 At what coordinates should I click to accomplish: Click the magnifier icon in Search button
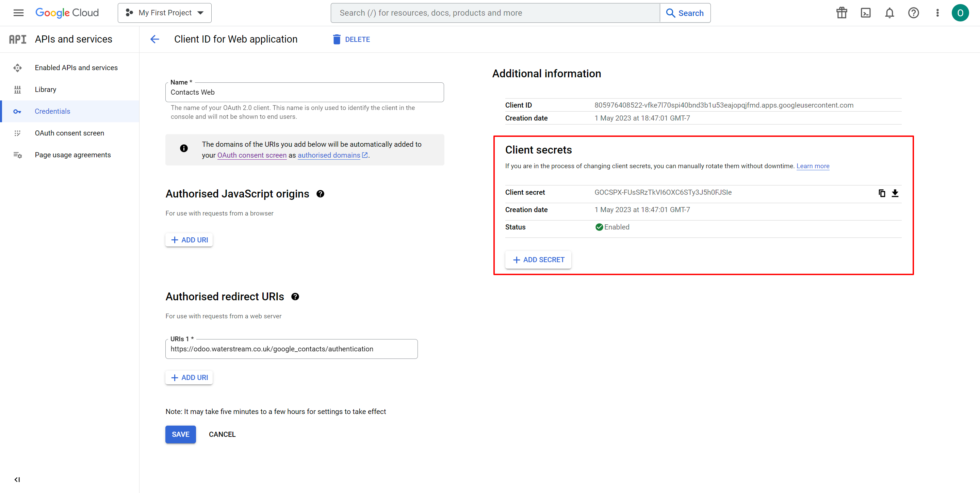click(x=670, y=13)
